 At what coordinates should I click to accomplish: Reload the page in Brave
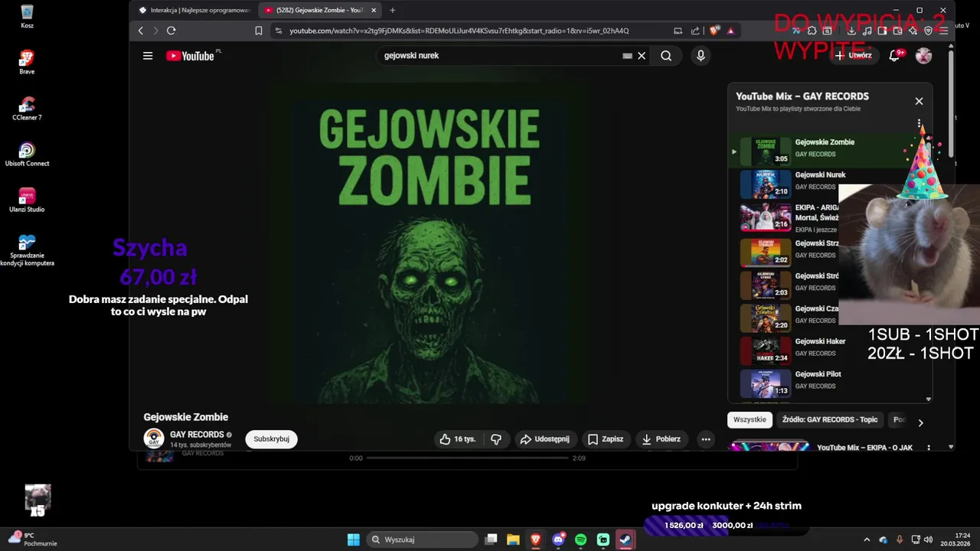coord(171,31)
